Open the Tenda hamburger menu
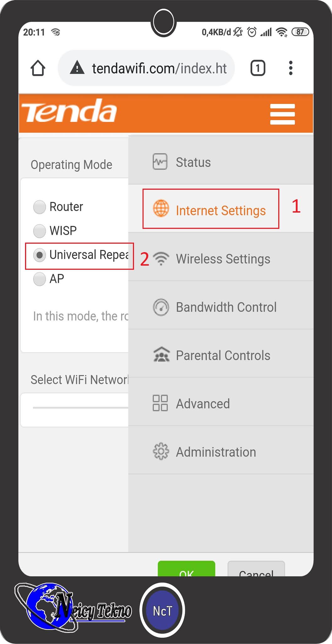This screenshot has height=644, width=332. pyautogui.click(x=282, y=114)
